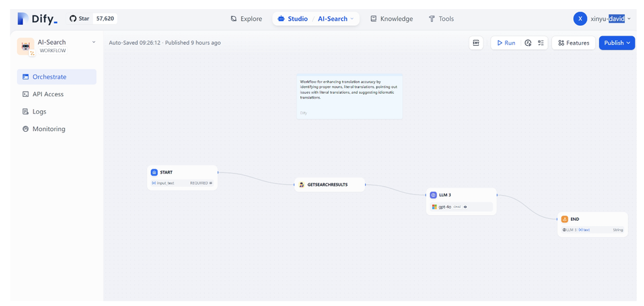Click the Monitoring gauge icon

26,128
